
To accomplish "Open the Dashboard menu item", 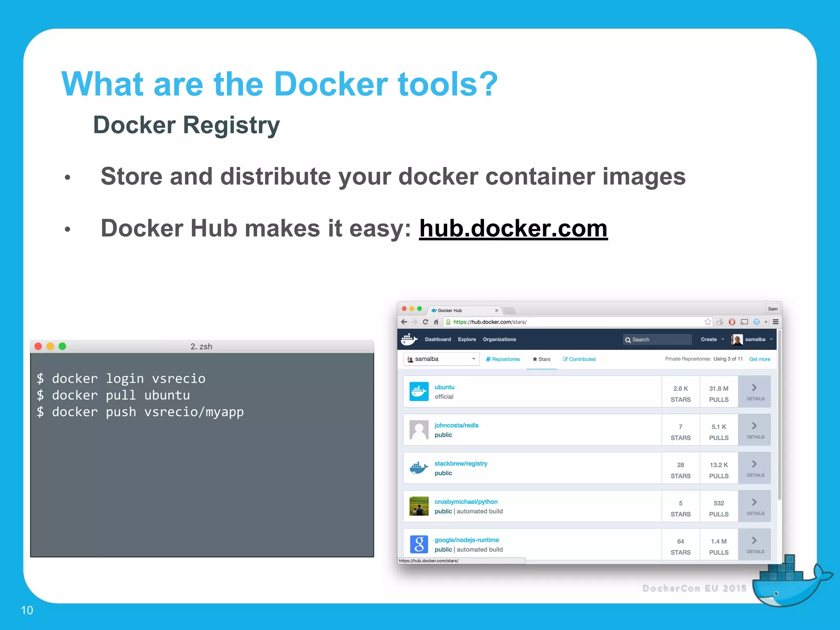I will click(438, 340).
